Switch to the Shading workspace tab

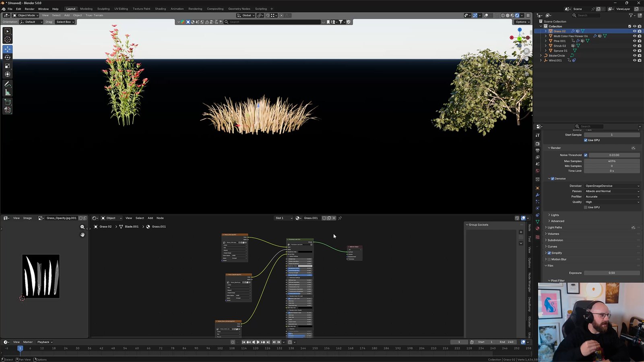160,9
